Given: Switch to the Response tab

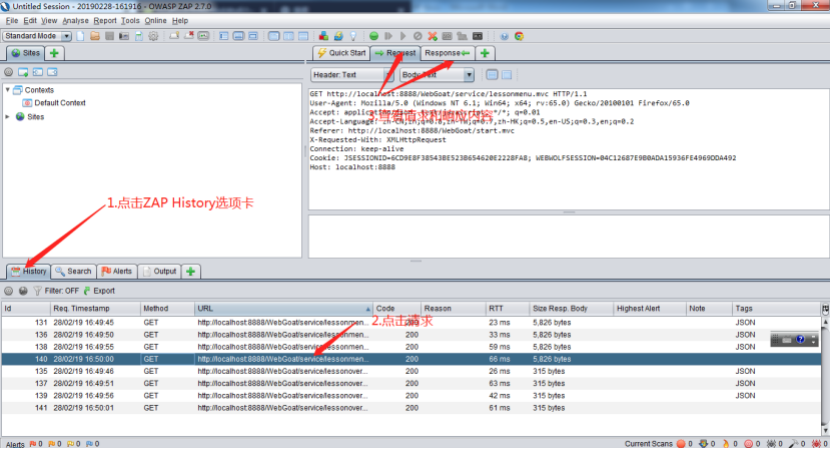Looking at the screenshot, I should click(447, 53).
